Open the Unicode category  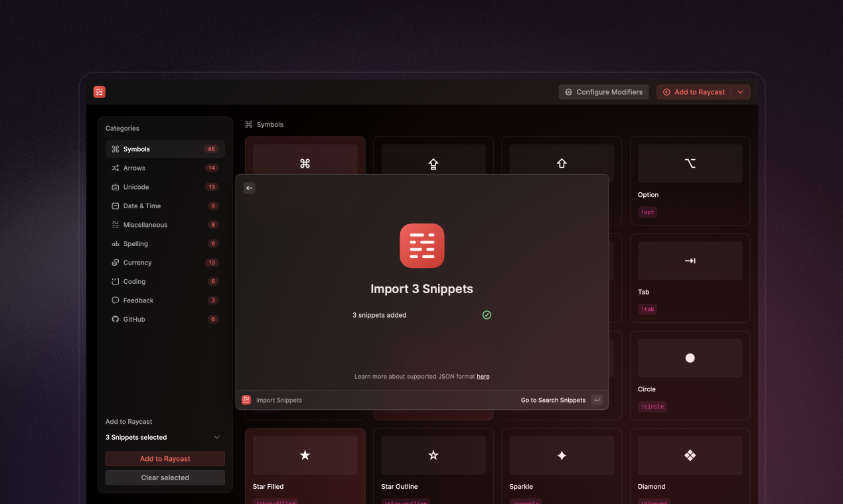click(x=165, y=187)
